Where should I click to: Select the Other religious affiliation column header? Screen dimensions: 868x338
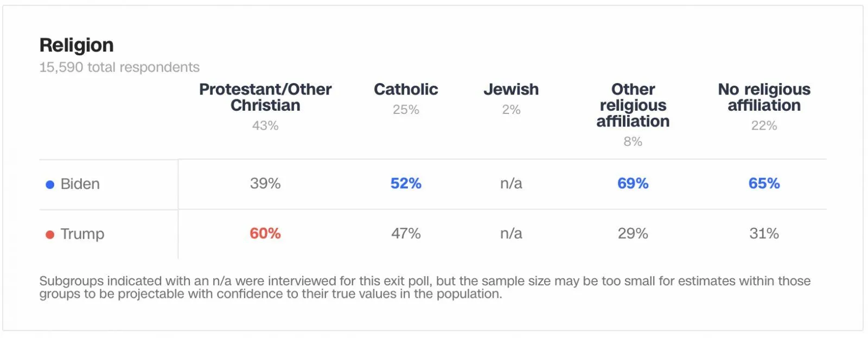click(x=633, y=105)
